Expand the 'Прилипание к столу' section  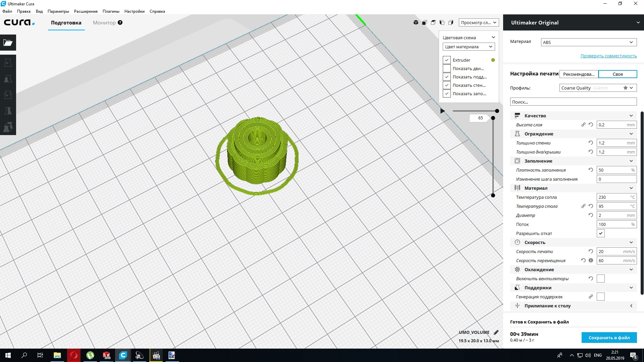pos(574,306)
